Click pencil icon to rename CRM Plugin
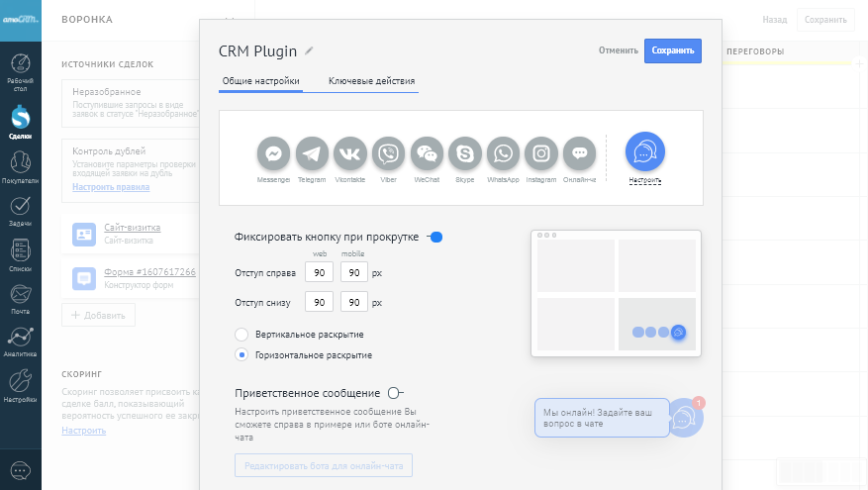Viewport: 868px width, 490px height. click(309, 50)
